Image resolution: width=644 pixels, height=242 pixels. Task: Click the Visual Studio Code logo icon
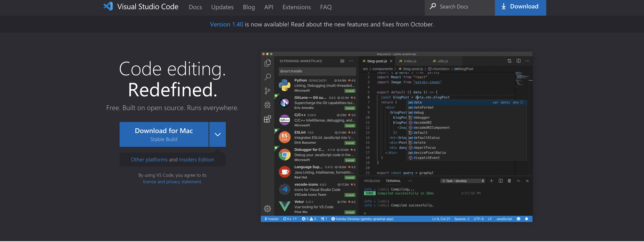point(108,6)
